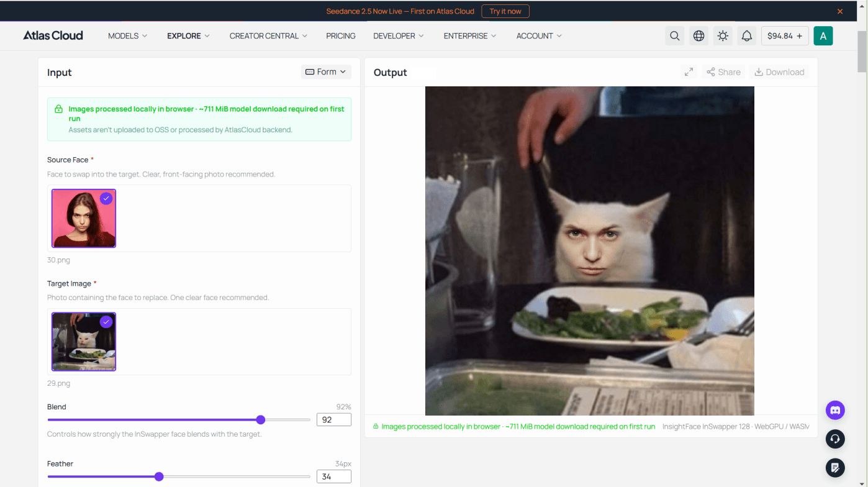Open the notifications bell

pyautogui.click(x=747, y=36)
